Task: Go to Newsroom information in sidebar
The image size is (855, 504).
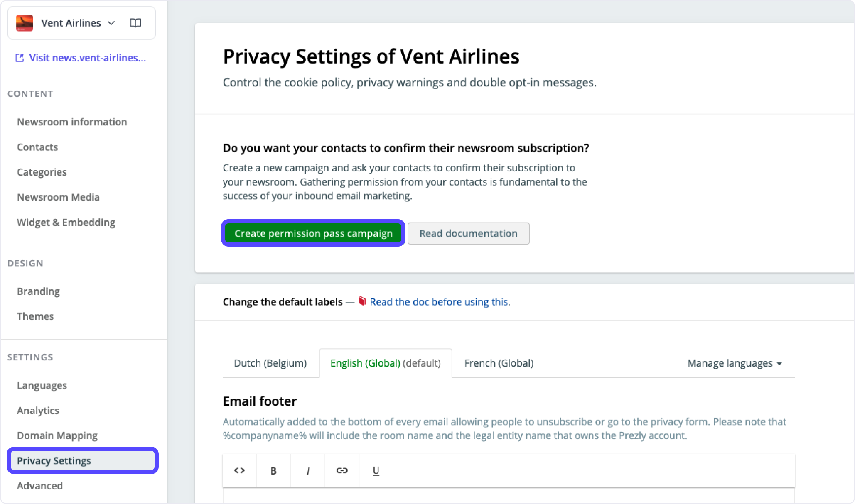Action: click(x=72, y=122)
